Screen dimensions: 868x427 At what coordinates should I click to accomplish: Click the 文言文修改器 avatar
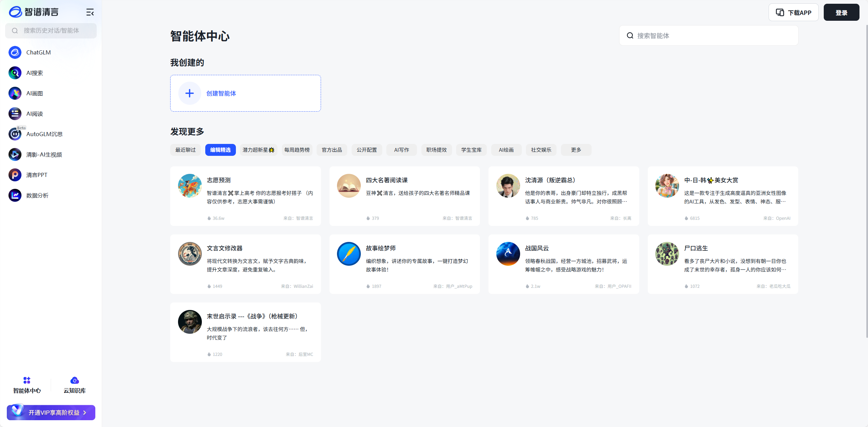point(190,254)
